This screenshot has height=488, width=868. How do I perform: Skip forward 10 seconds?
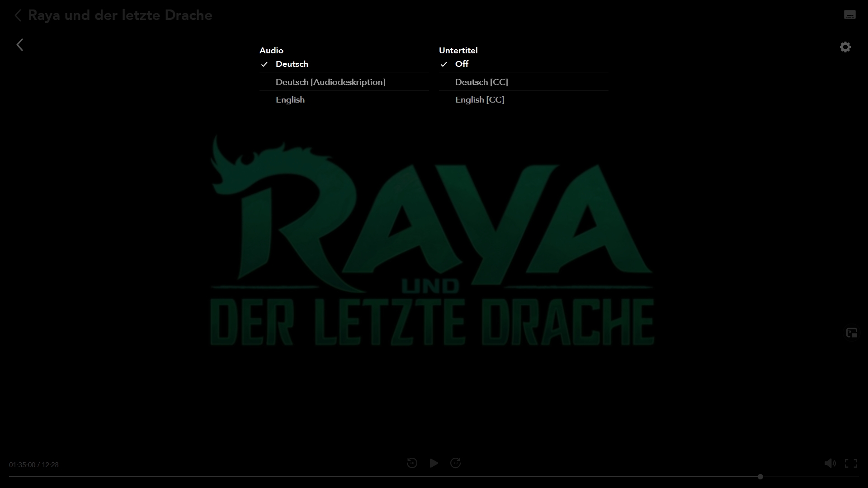click(455, 463)
